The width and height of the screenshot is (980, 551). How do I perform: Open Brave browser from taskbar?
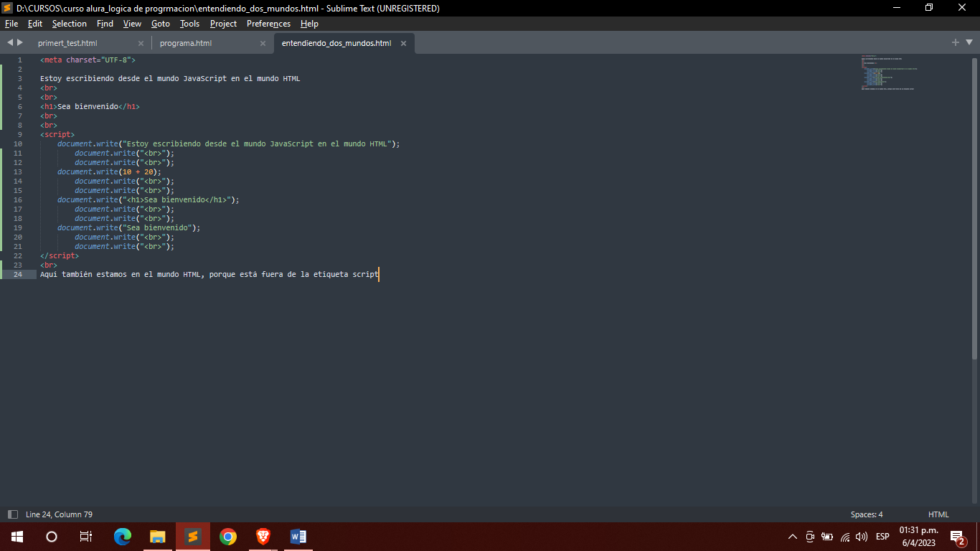[263, 537]
